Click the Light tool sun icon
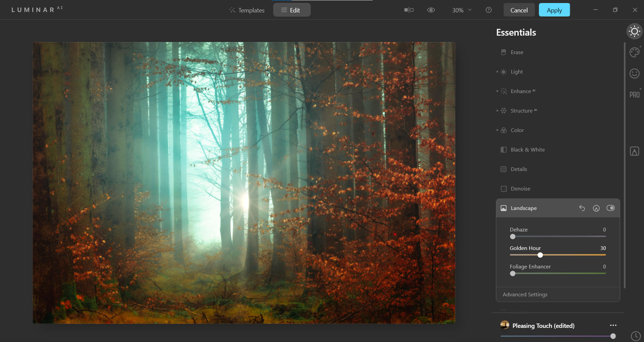 [503, 72]
